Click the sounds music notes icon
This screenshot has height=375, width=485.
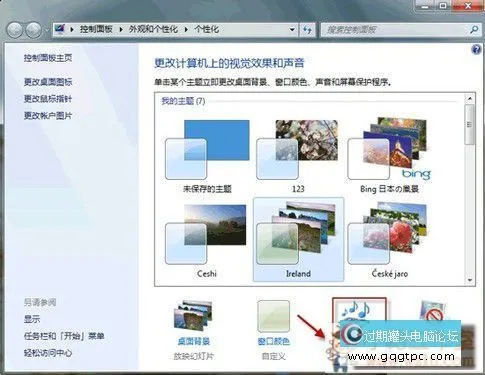(360, 310)
